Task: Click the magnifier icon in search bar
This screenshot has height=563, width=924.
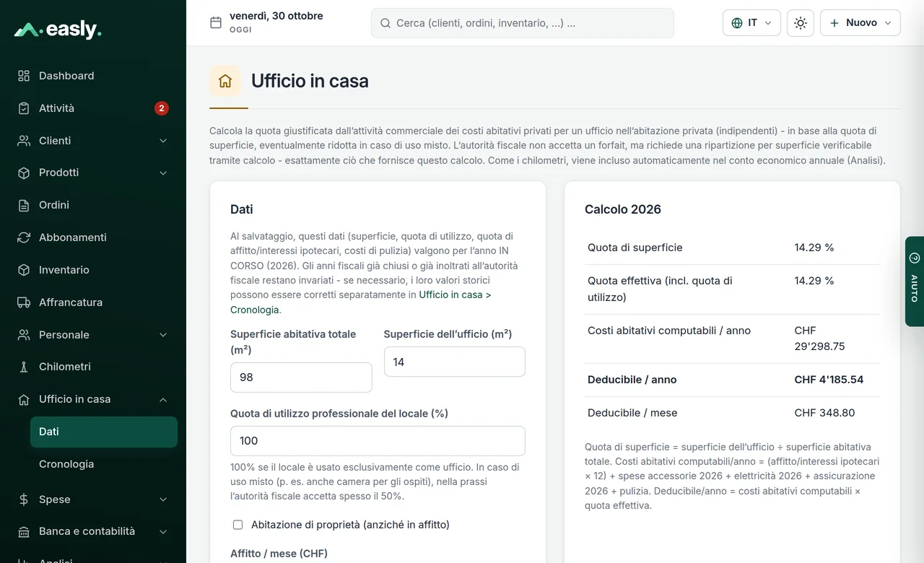Action: coord(385,23)
